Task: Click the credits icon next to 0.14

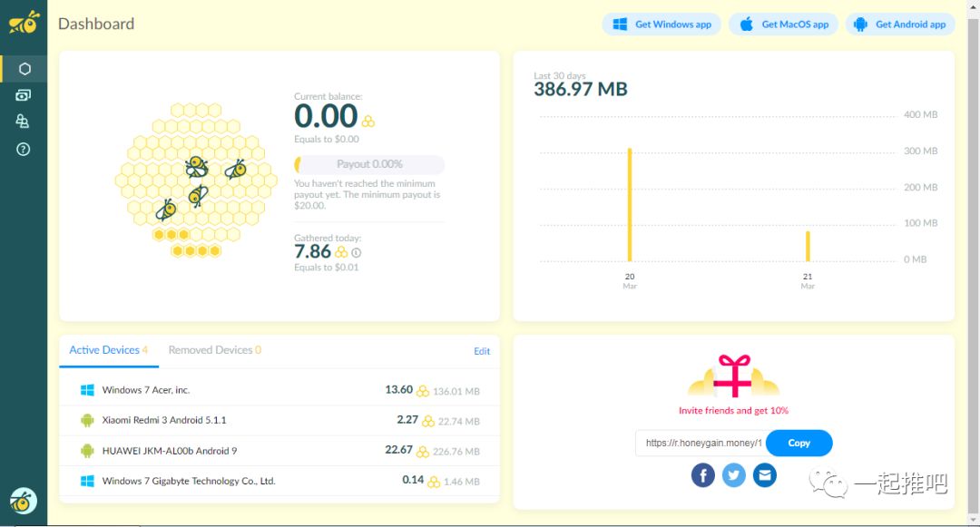Action: tap(434, 482)
